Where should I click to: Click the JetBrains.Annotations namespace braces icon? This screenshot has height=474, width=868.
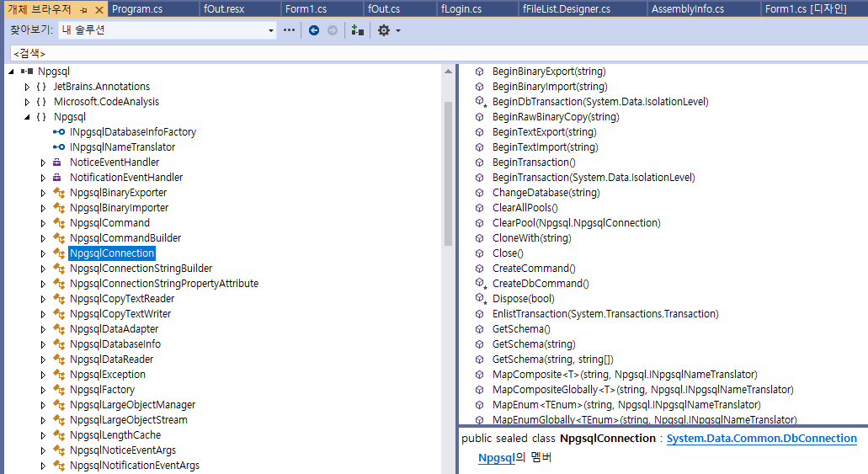coord(41,87)
